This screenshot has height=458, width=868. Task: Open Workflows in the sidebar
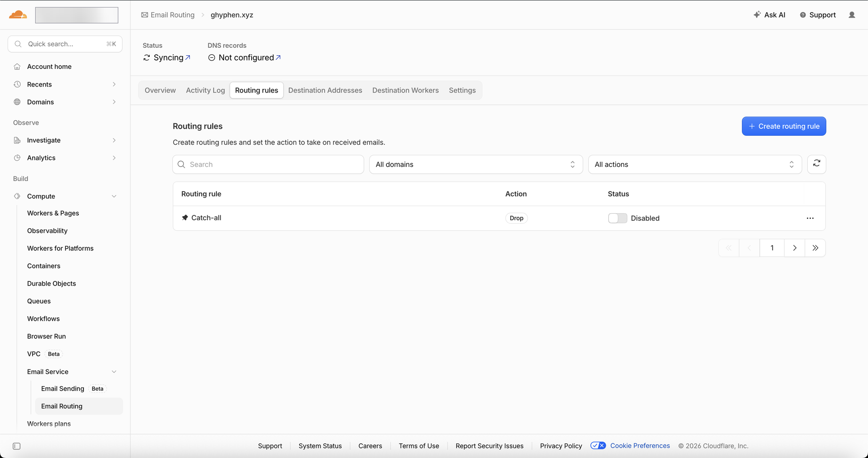pos(44,319)
